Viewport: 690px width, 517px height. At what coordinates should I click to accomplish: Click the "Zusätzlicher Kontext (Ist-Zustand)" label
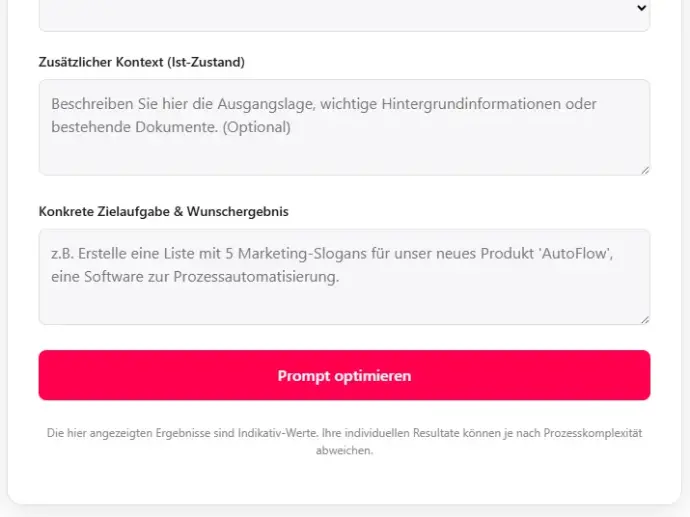[x=141, y=62]
